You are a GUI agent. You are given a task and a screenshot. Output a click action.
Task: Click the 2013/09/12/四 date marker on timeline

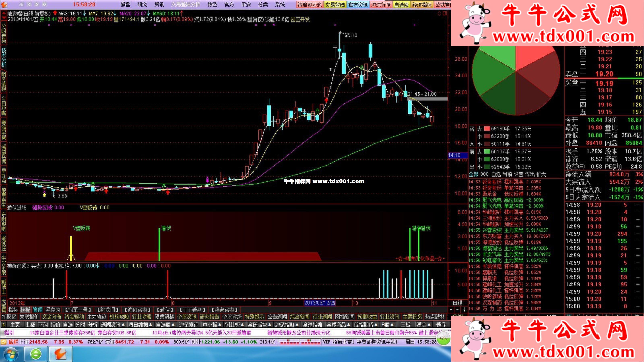pos(320,303)
